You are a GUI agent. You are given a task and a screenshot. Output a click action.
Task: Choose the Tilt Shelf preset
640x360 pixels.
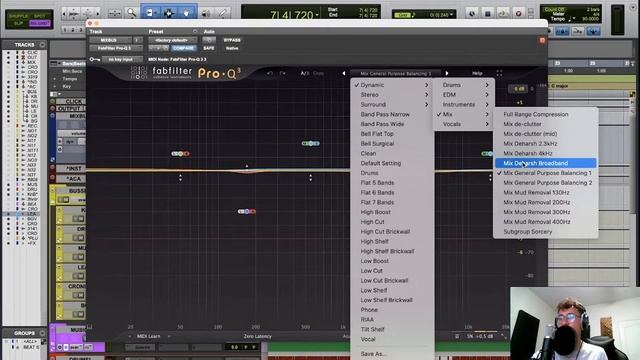tap(372, 329)
